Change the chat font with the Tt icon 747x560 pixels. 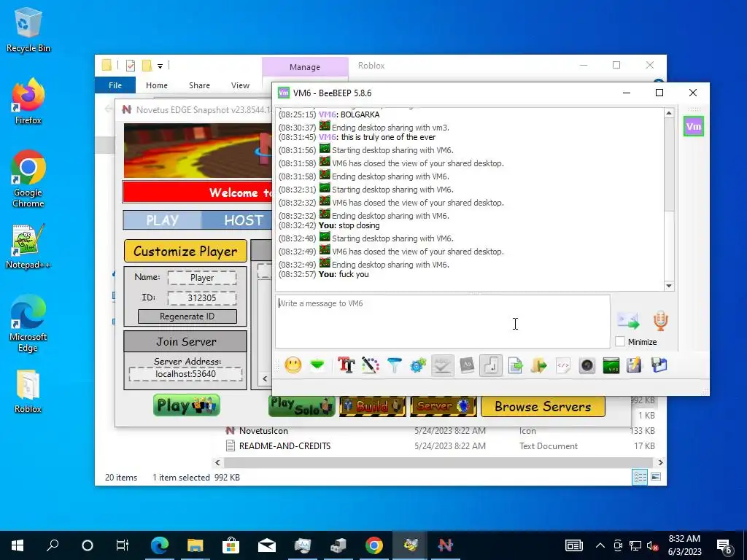(346, 365)
